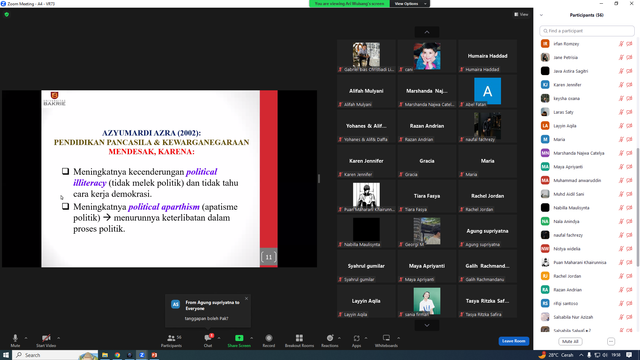
Task: Click slide number 11 badge on shared screen
Action: (269, 257)
